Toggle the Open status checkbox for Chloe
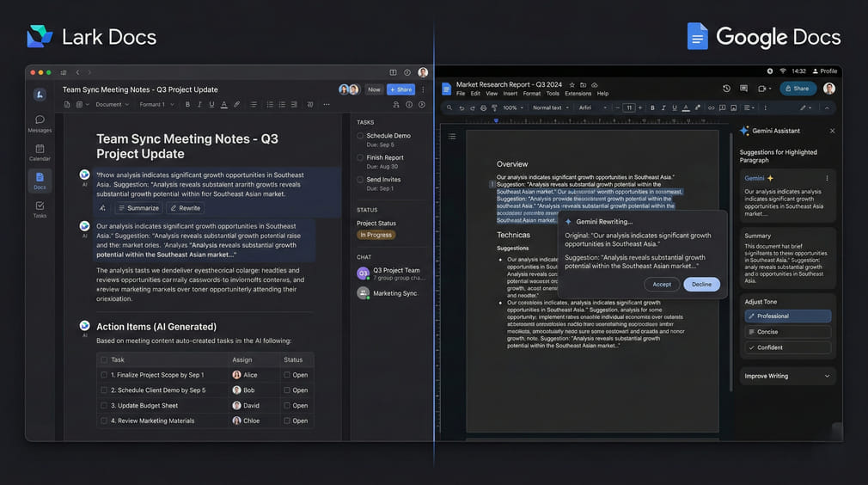Viewport: 868px width, 485px height. [287, 421]
